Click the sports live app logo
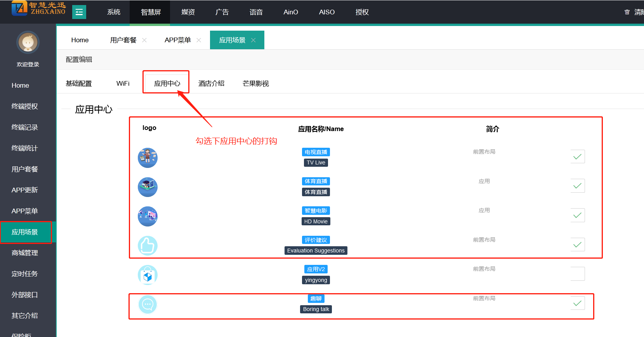The image size is (644, 337). [148, 187]
